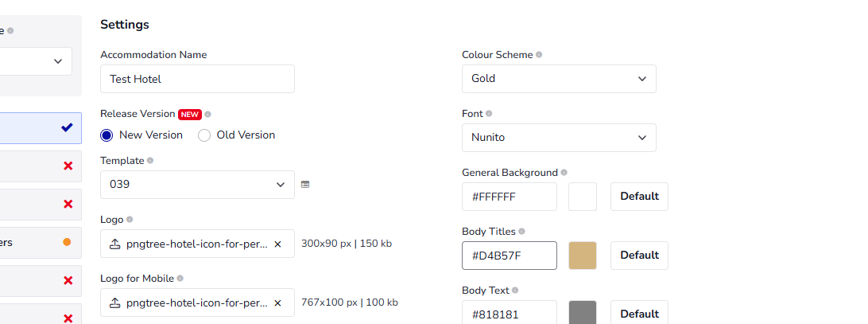
Task: Click the Body Titles hex field #D4B57F
Action: point(510,256)
